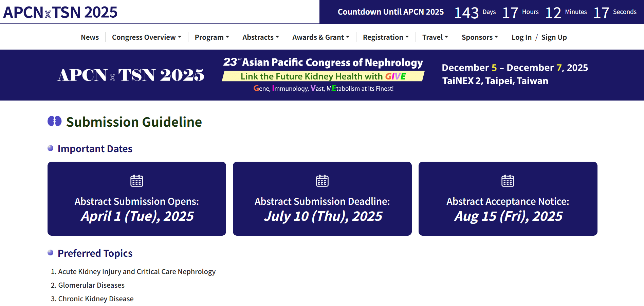Image resolution: width=644 pixels, height=306 pixels.
Task: Click the APCN x TSN 2025 banner logo
Action: pyautogui.click(x=131, y=75)
